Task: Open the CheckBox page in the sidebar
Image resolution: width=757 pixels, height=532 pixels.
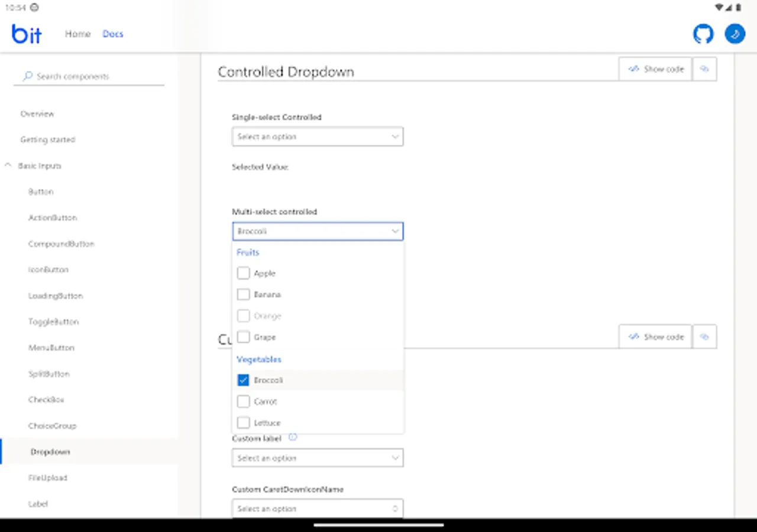Action: (46, 400)
